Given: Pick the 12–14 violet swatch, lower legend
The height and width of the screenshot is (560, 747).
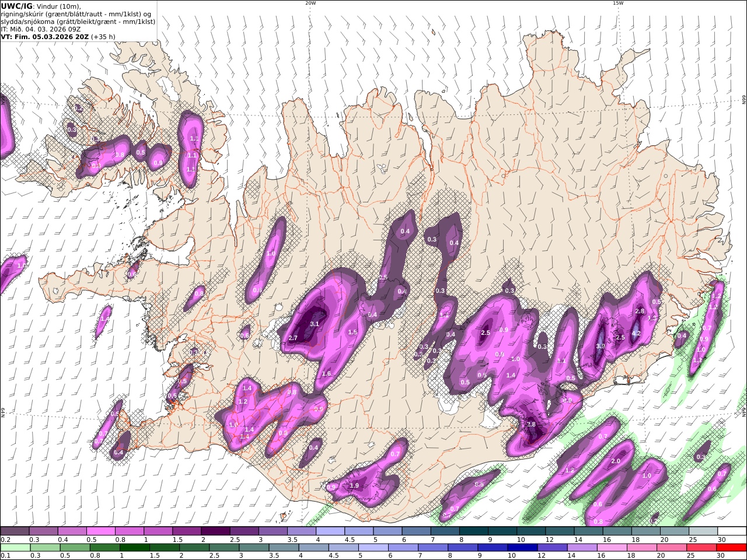Looking at the screenshot, I should tap(552, 548).
